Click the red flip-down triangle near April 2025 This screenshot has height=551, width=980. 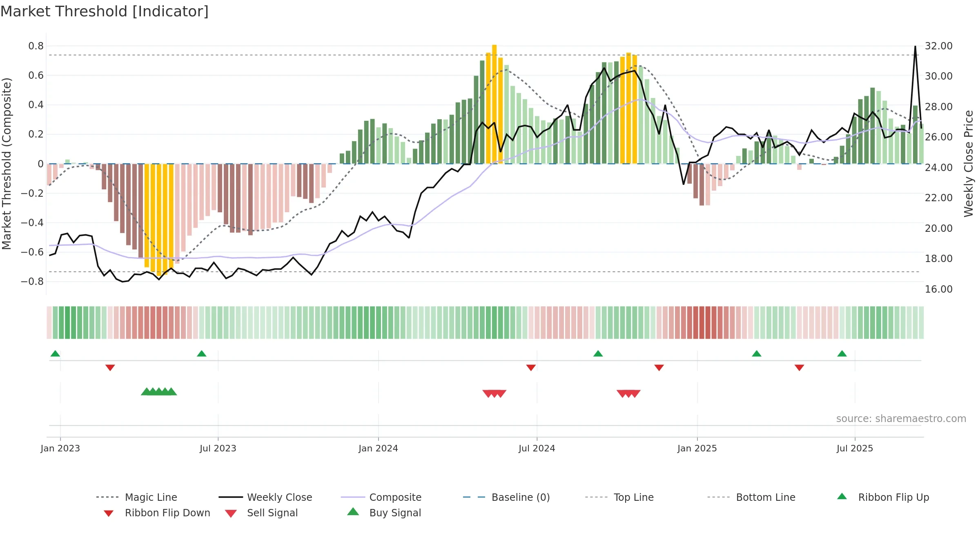(800, 368)
